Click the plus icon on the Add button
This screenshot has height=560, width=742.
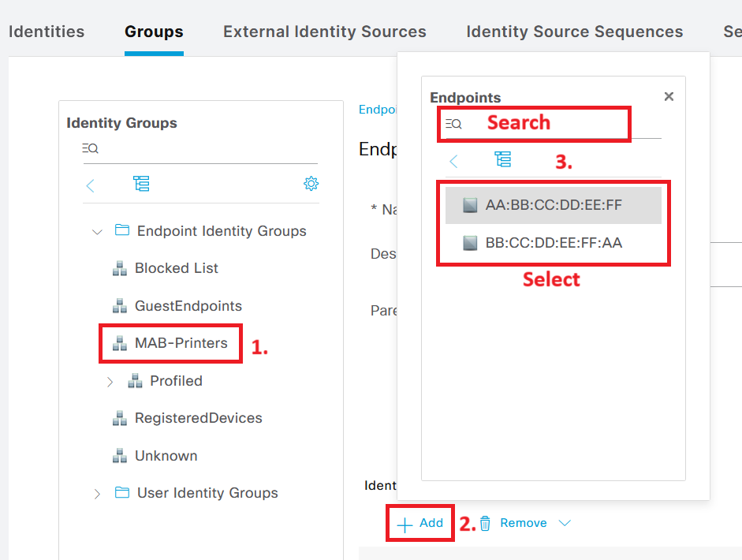coord(405,523)
